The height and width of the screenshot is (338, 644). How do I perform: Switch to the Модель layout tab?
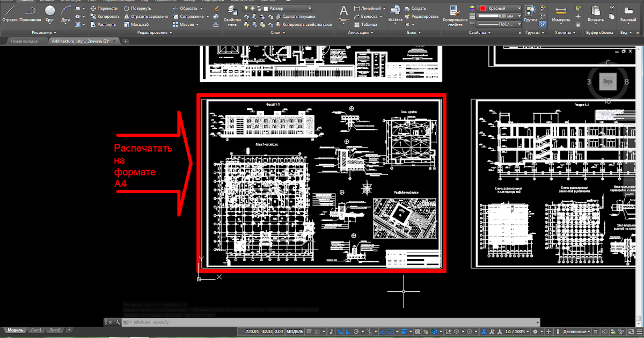(x=16, y=330)
